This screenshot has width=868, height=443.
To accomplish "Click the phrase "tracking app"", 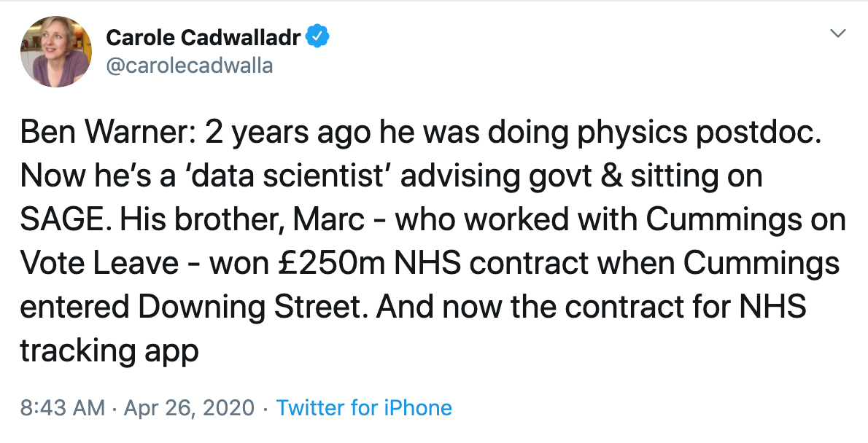I will (109, 350).
